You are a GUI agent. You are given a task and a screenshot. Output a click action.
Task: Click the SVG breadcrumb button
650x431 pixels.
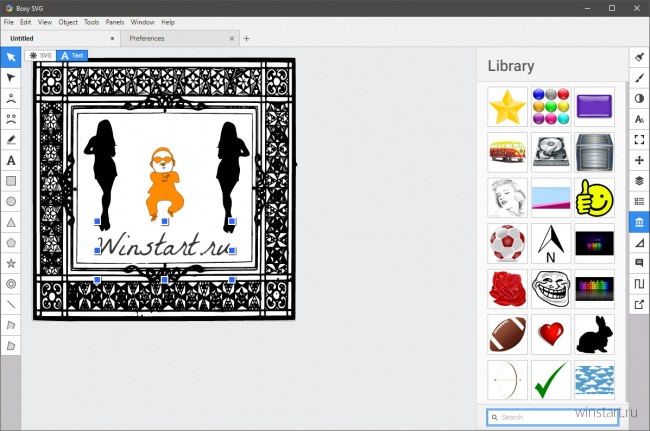(x=40, y=56)
